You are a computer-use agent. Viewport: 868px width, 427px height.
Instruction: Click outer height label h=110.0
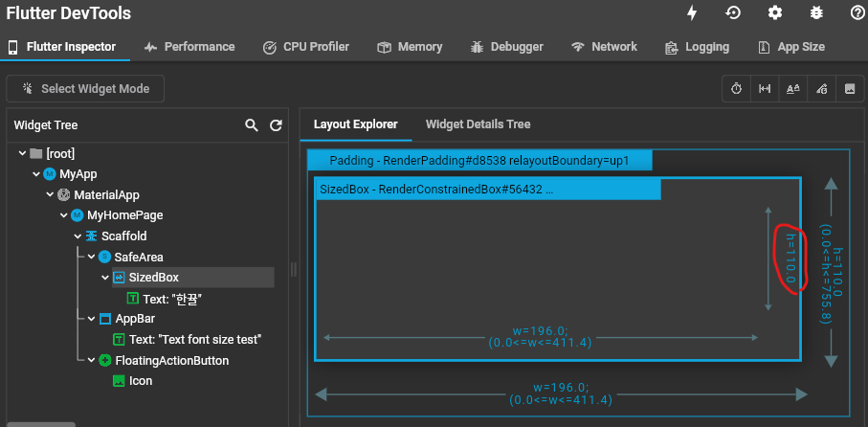[x=837, y=271]
